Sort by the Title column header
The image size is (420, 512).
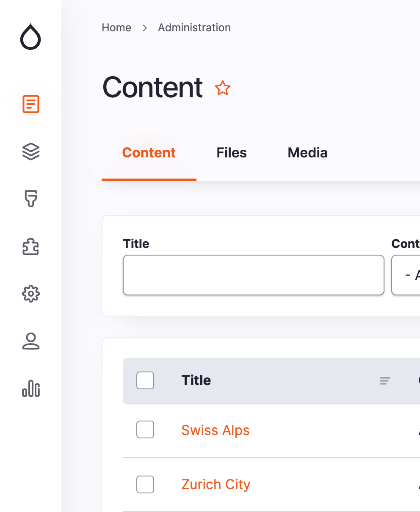pos(196,380)
